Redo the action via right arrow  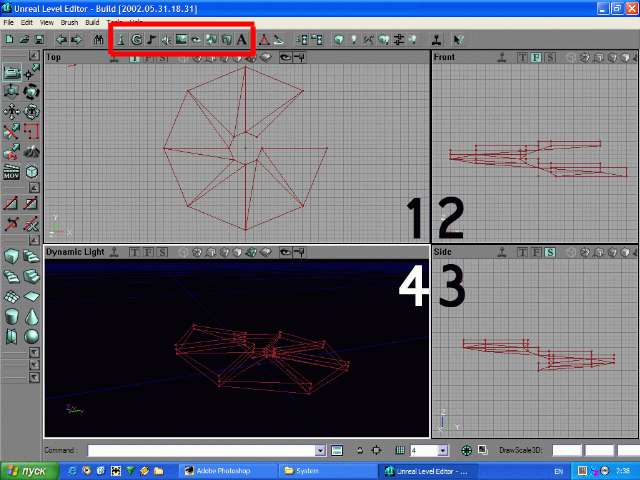(x=76, y=40)
